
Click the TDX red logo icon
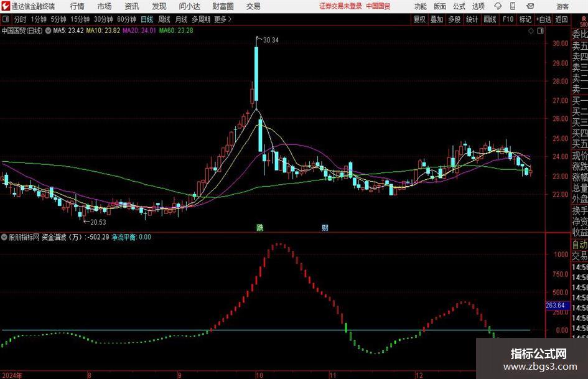click(x=6, y=6)
